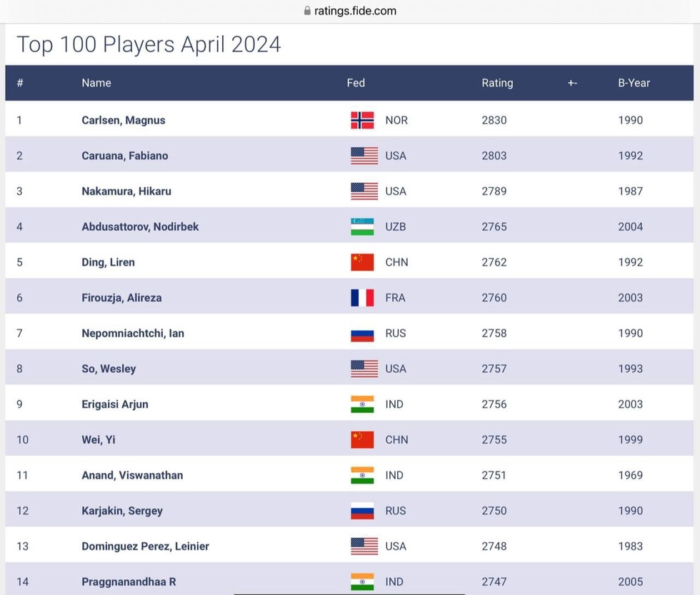Select the Wei, Yi name link
700x595 pixels.
tap(99, 439)
